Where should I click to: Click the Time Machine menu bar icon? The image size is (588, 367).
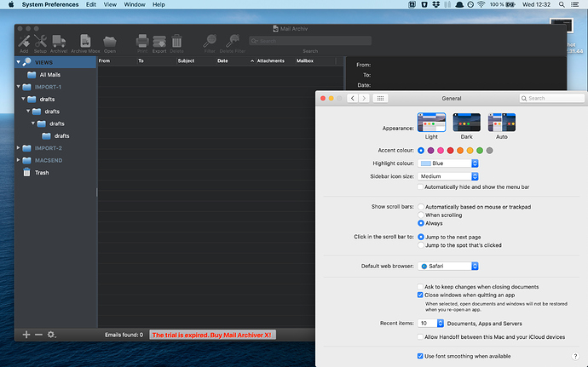(470, 4)
